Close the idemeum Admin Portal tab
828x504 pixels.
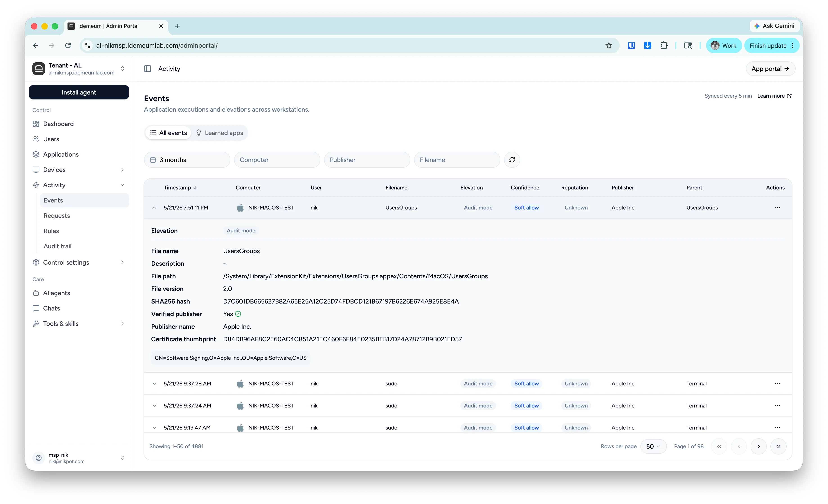point(161,26)
